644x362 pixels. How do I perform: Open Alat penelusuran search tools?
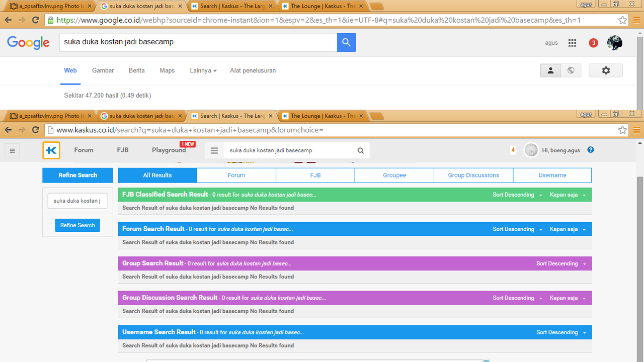(253, 70)
